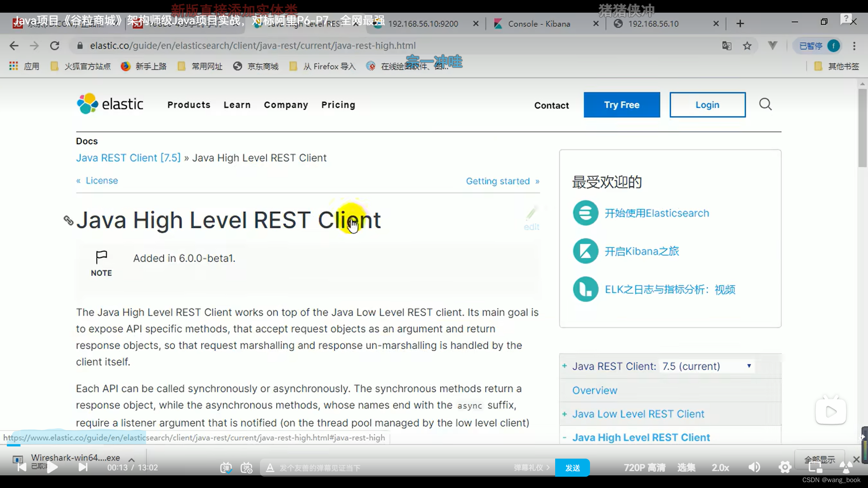Click the floating TV-shaped play widget

[x=830, y=410]
